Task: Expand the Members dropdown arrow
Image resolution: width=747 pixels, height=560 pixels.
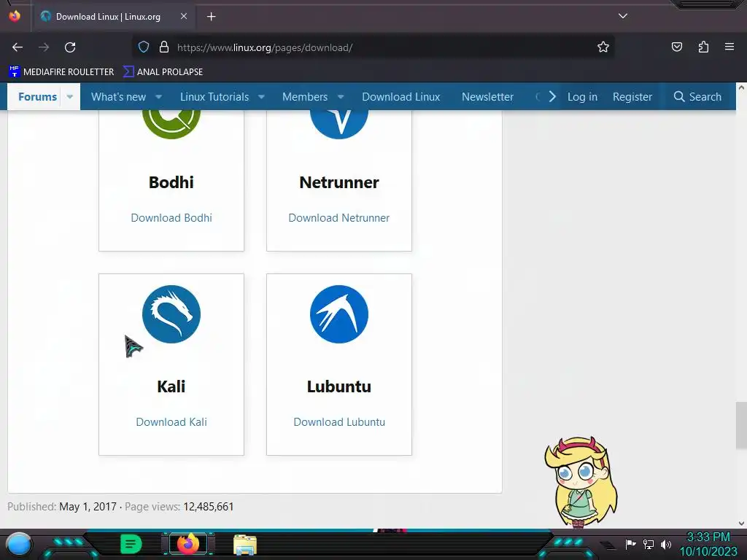Action: point(341,97)
